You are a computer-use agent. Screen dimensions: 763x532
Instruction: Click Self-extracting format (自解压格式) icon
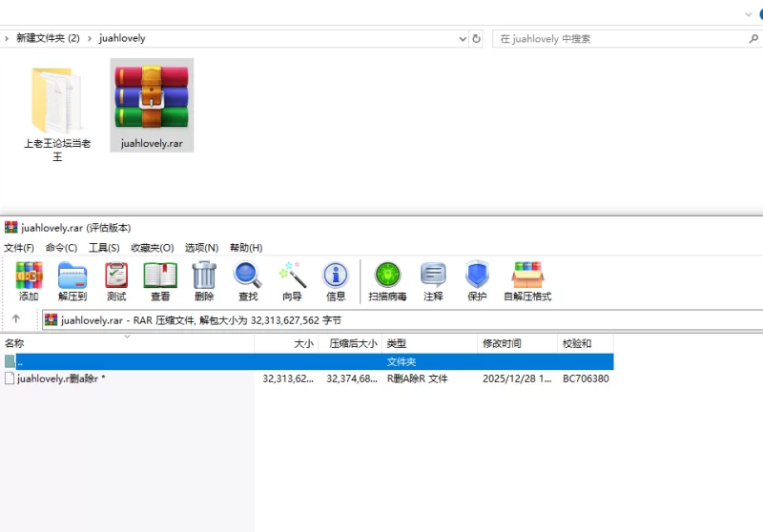tap(527, 281)
